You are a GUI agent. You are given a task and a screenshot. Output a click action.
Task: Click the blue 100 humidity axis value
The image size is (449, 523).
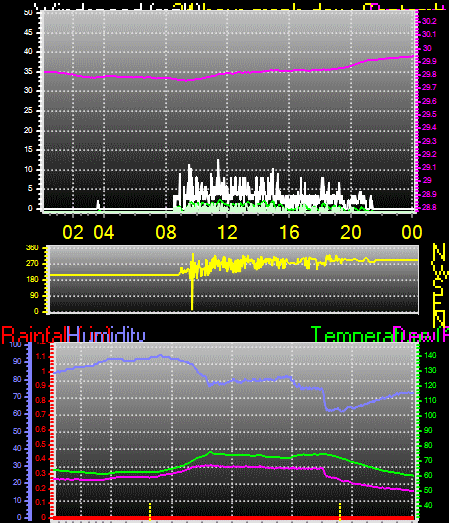pyautogui.click(x=15, y=345)
